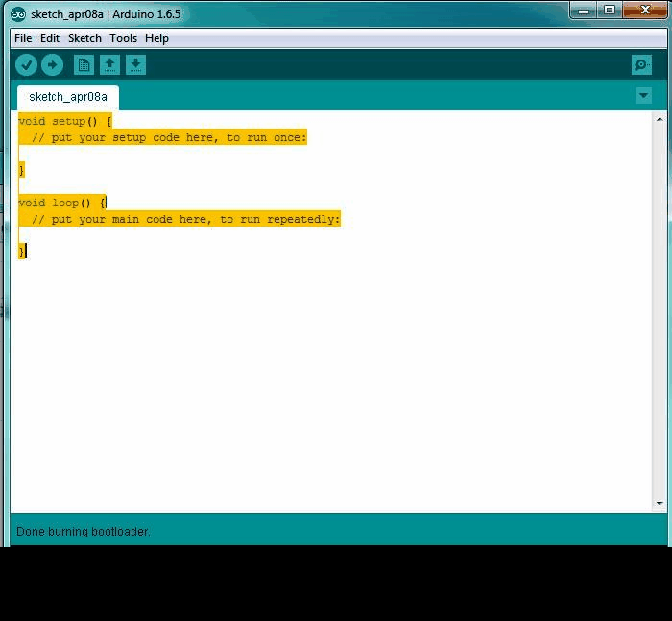Click the Arduino logo in title bar
672x621 pixels.
[18, 14]
